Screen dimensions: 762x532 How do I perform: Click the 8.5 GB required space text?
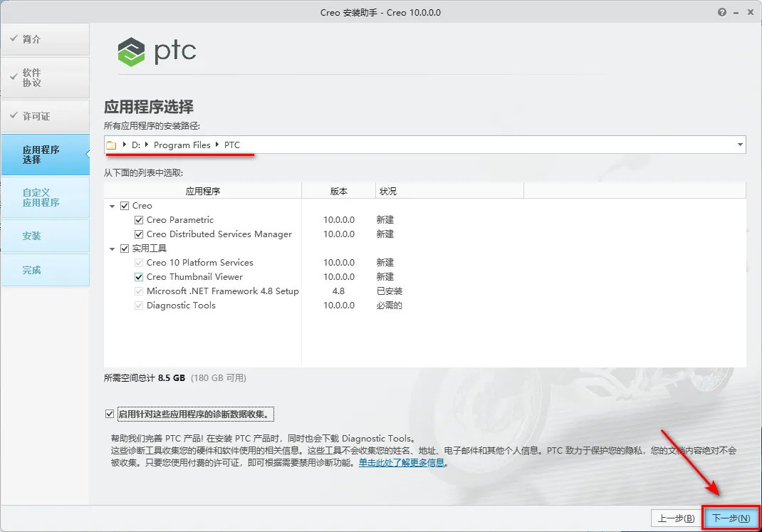[x=172, y=378]
